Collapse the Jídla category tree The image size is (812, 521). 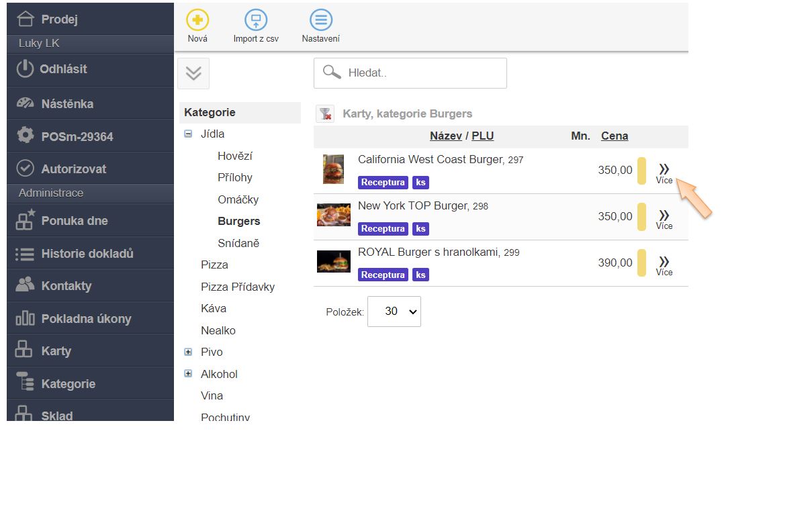tap(188, 134)
